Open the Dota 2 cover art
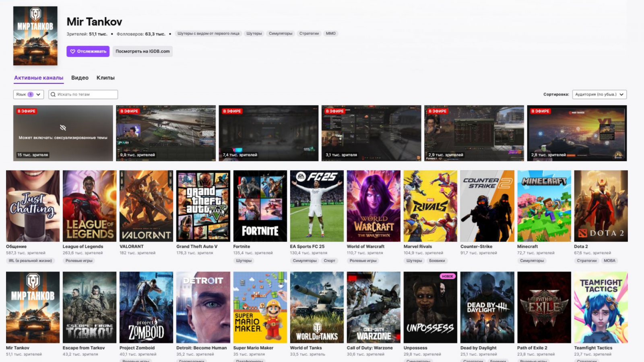Image resolution: width=644 pixels, height=362 pixels. (x=601, y=206)
